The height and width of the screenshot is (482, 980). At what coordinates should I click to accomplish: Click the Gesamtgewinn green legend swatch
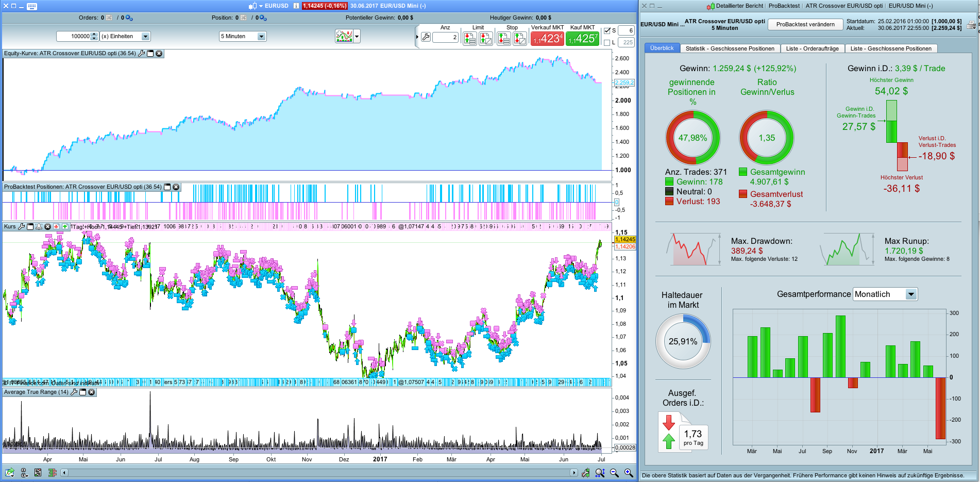coord(743,172)
